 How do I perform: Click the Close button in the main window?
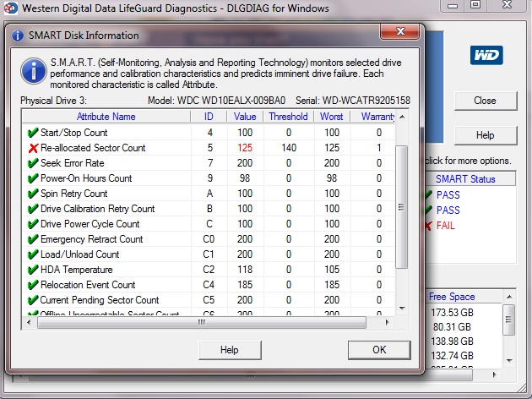(486, 101)
